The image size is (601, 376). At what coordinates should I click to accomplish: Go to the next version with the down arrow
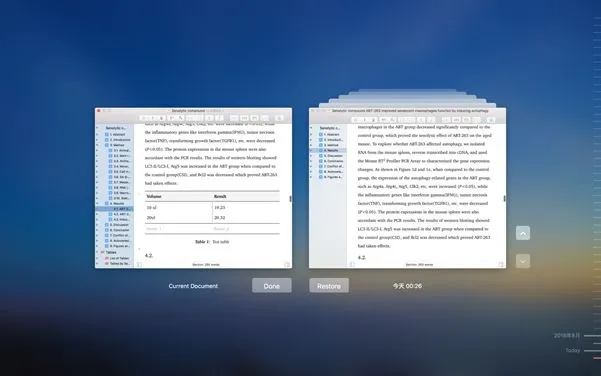point(523,261)
